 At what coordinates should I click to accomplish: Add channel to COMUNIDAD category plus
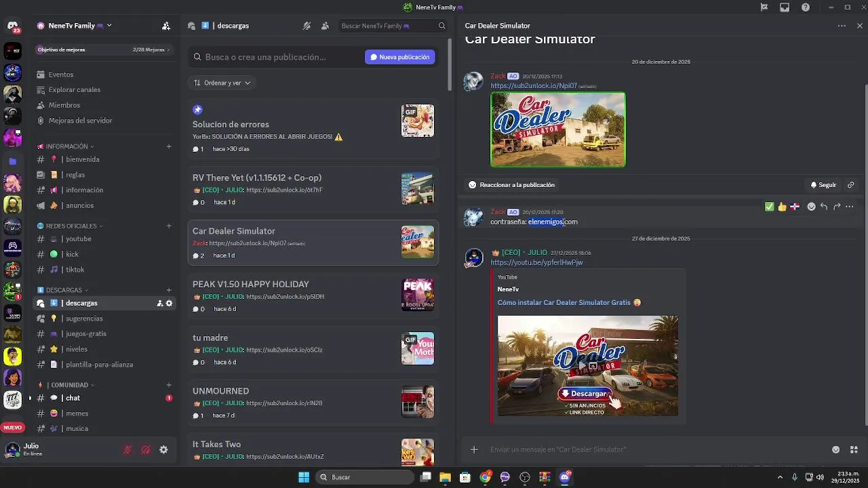tap(169, 385)
